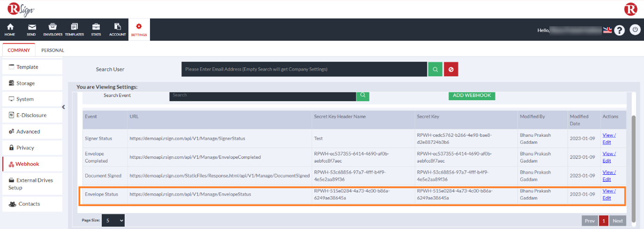Viewport: 644px width, 229px height.
Task: Open the Envelopes section
Action: point(53,30)
